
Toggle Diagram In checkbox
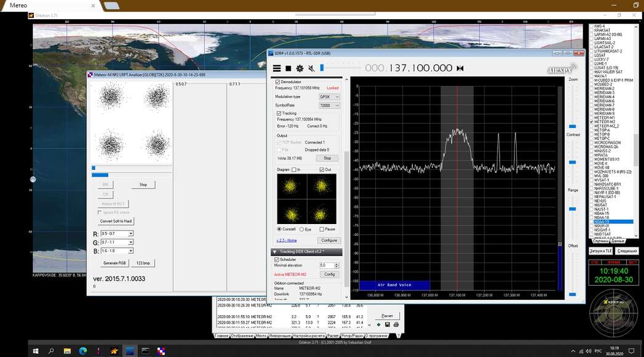click(293, 170)
